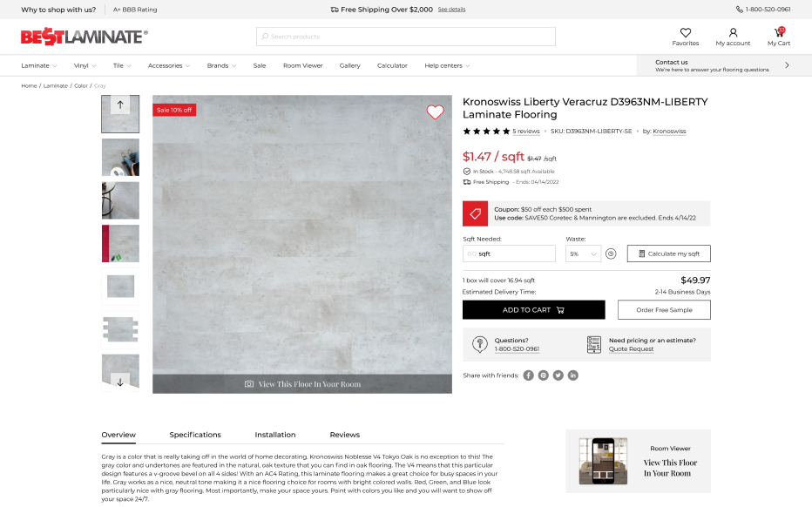Switch to the Specifications tab

click(195, 435)
